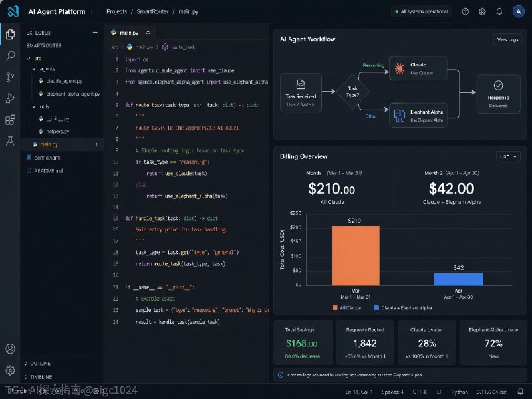Viewport: 532px width, 399px height.
Task: Open Source Control branch icon
Action: 10,77
